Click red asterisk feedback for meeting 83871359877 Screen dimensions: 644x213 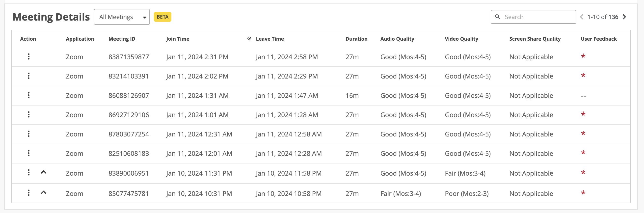tap(583, 56)
